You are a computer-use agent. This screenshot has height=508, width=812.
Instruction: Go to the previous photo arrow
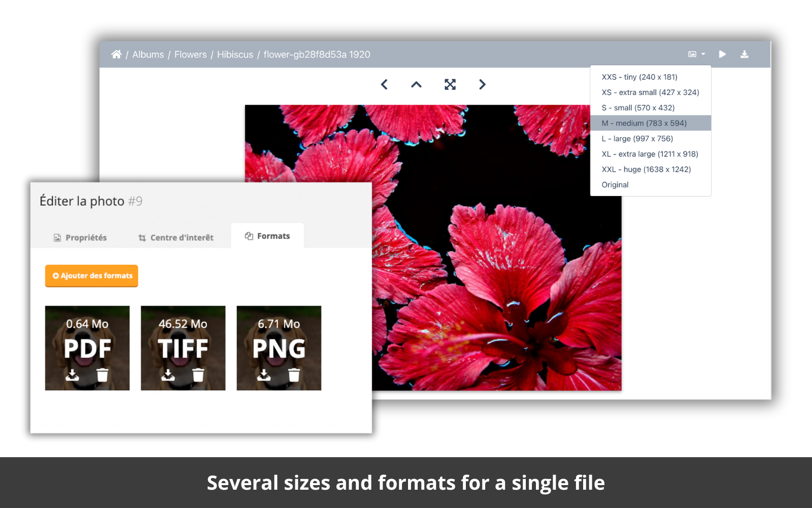(x=384, y=84)
